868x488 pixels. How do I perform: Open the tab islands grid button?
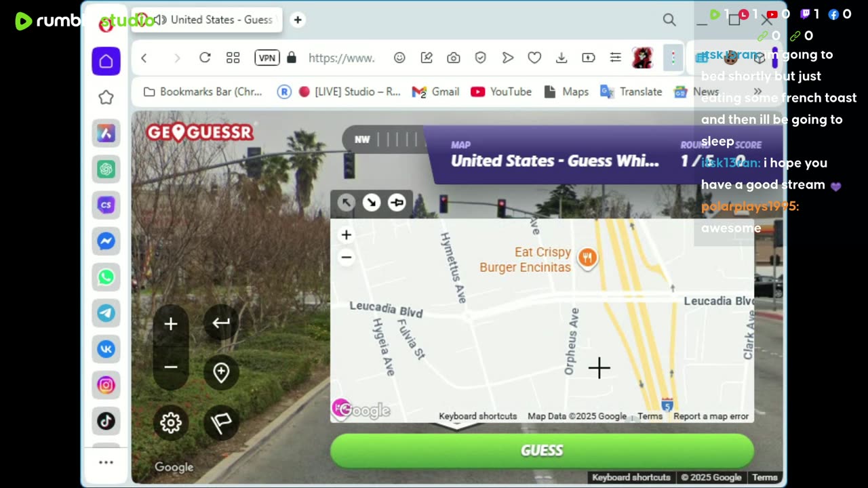click(x=233, y=58)
